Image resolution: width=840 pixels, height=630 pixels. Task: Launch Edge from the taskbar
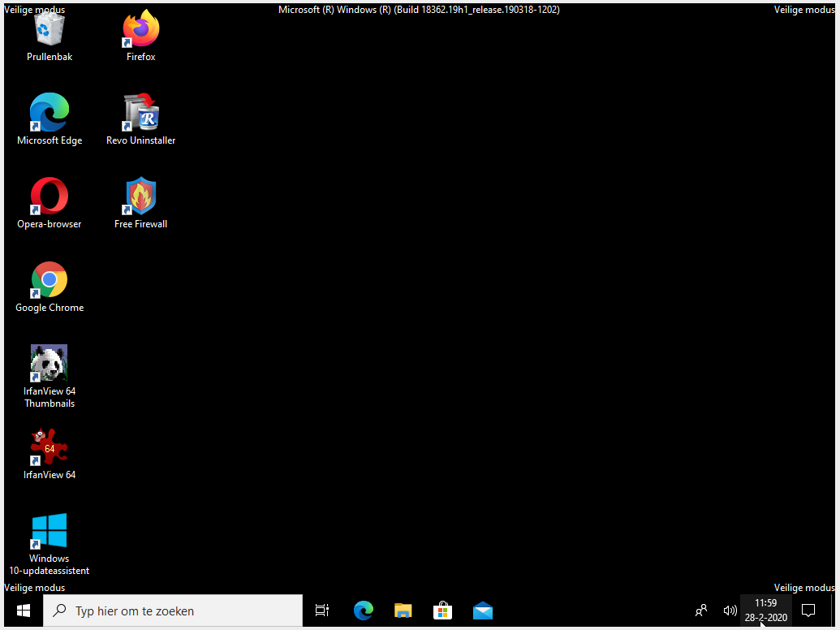click(x=364, y=611)
